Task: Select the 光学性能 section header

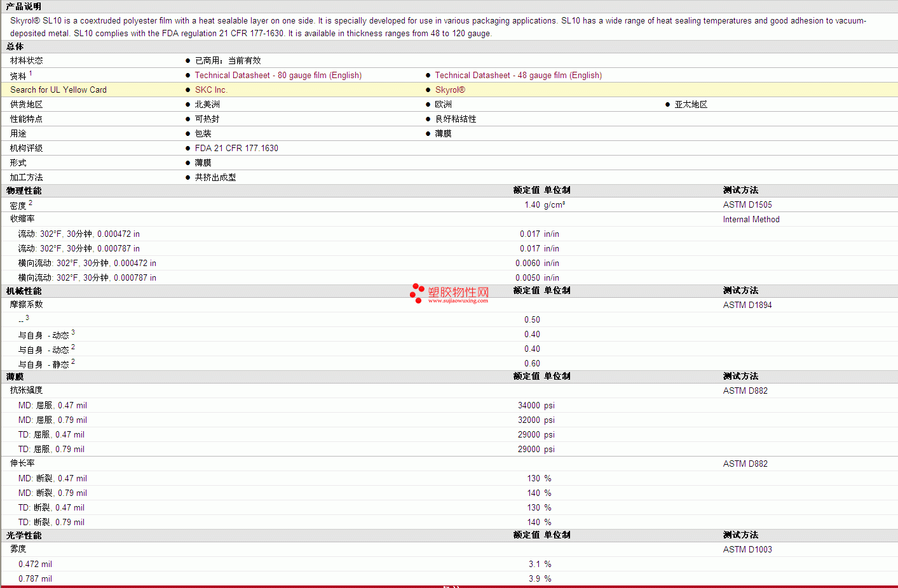Action: point(24,535)
